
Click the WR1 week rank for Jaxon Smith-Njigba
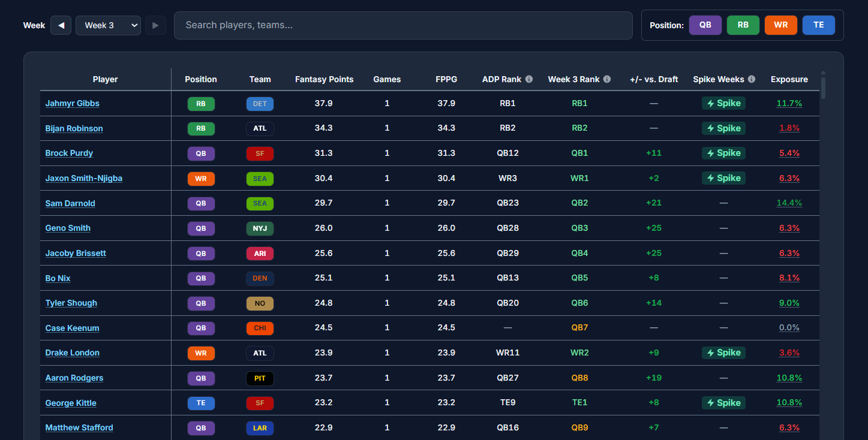579,178
